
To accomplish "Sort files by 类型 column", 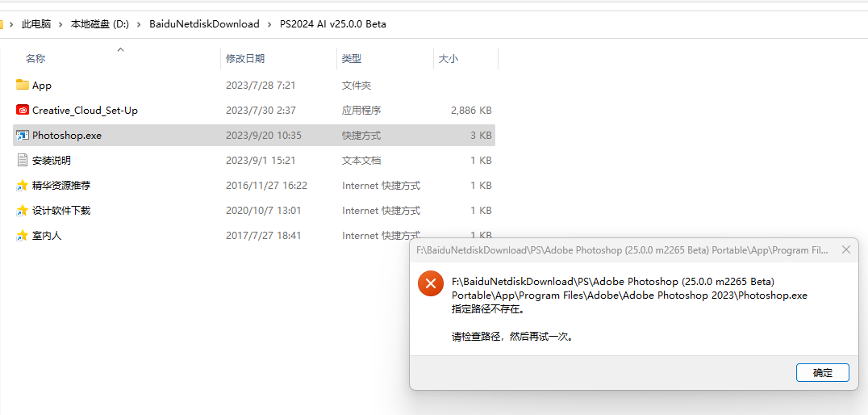I will point(352,59).
